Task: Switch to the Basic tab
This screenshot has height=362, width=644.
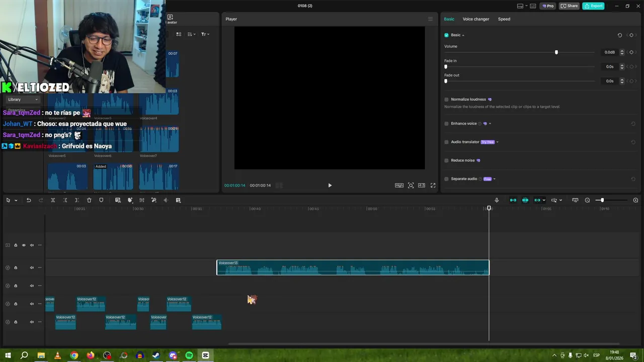Action: (x=449, y=19)
